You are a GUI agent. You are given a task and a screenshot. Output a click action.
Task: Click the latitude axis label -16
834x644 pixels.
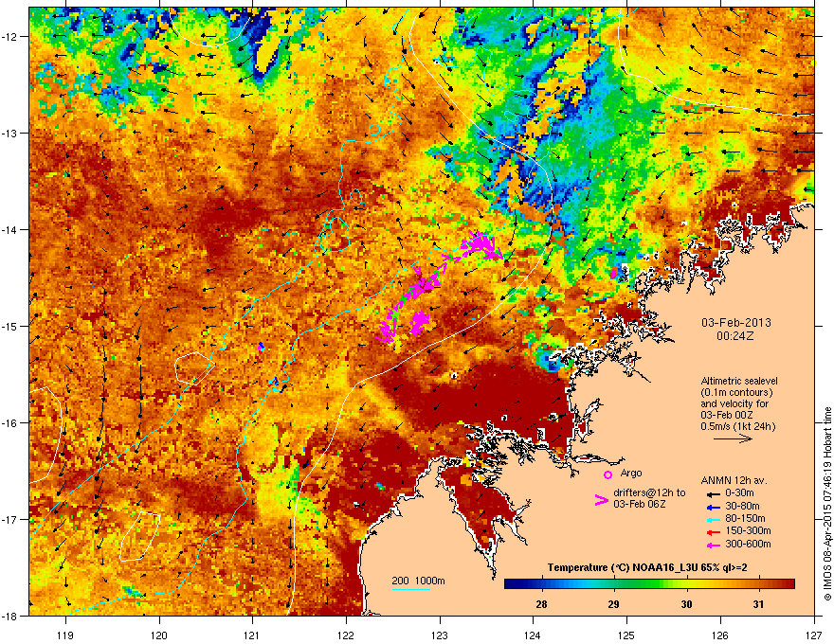click(10, 423)
